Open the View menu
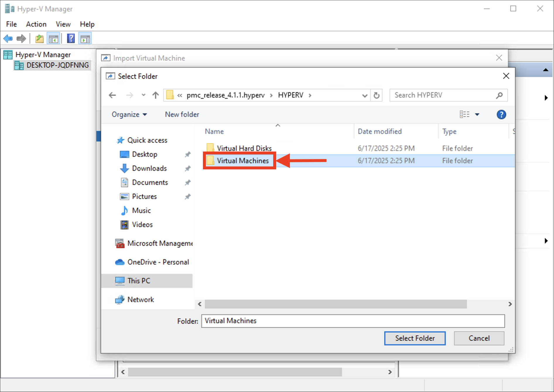The width and height of the screenshot is (554, 392). (x=63, y=24)
